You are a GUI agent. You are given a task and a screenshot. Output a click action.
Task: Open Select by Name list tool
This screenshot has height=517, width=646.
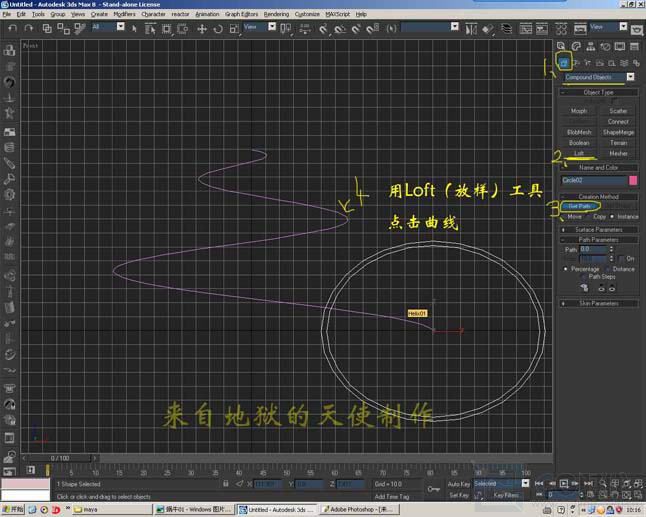coord(150,28)
